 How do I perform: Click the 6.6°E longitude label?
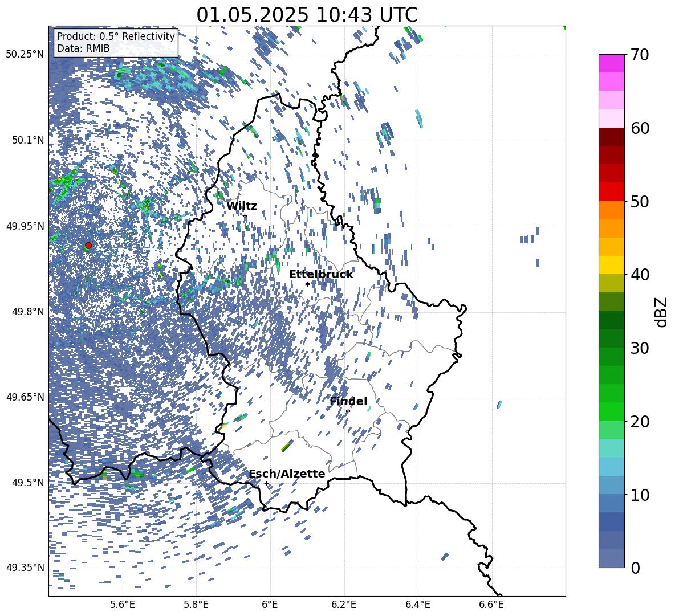(x=491, y=605)
